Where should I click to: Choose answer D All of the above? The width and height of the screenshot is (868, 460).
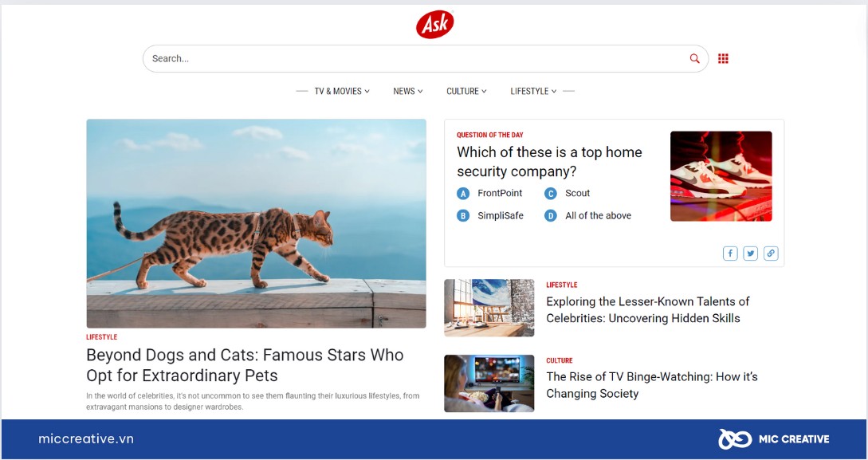[587, 216]
